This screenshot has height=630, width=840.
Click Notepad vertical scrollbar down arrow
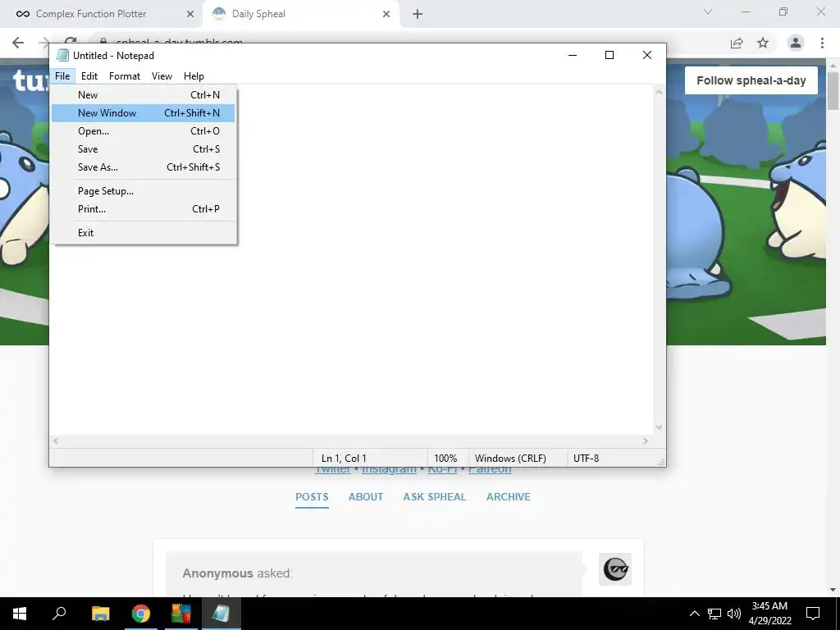tap(659, 427)
